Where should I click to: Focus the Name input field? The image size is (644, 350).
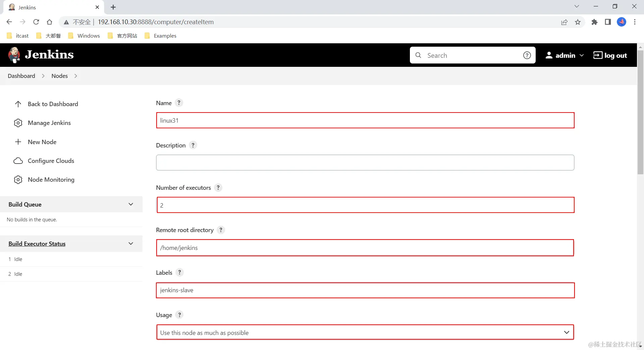click(365, 120)
